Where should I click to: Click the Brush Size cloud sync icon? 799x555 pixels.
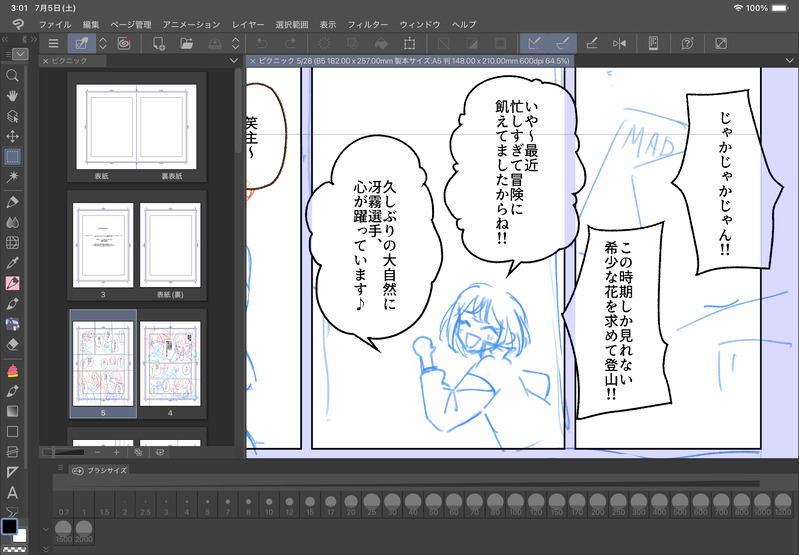pyautogui.click(x=77, y=470)
